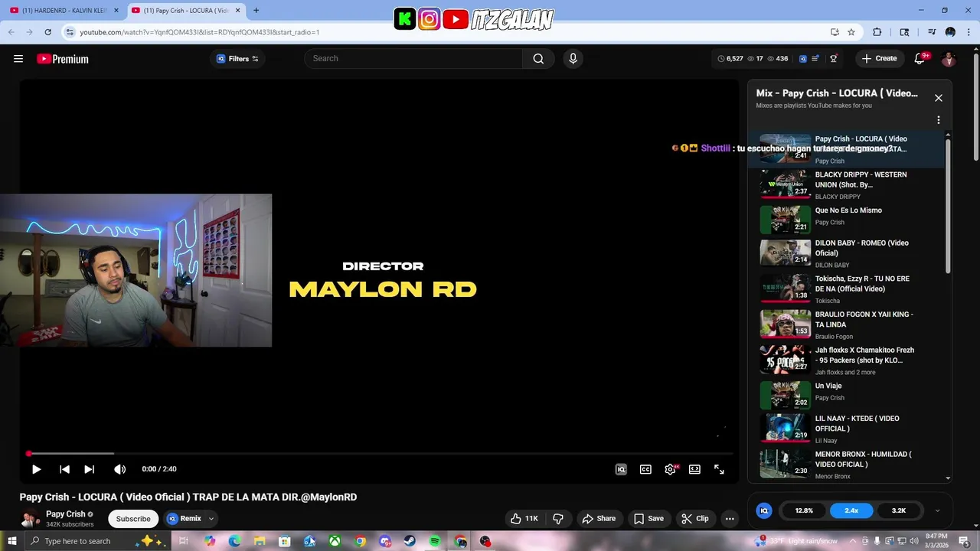Viewport: 980px width, 551px height.
Task: Click the vidIQ logo in score bar
Action: click(x=763, y=510)
